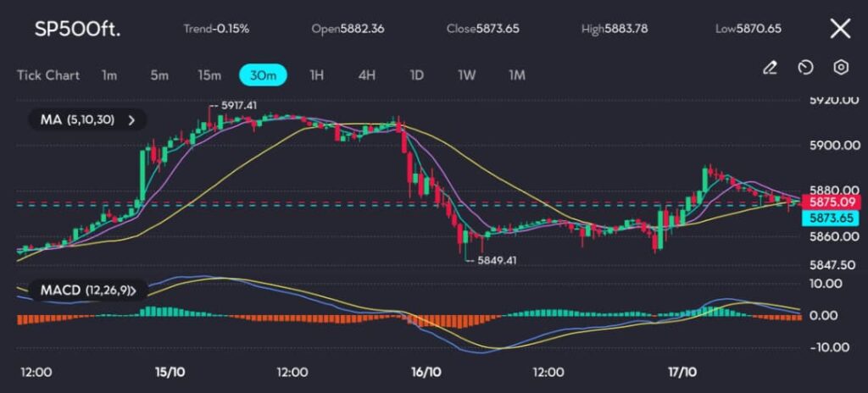Click the 5849.41 low price marker
This screenshot has height=393, width=868.
(496, 260)
